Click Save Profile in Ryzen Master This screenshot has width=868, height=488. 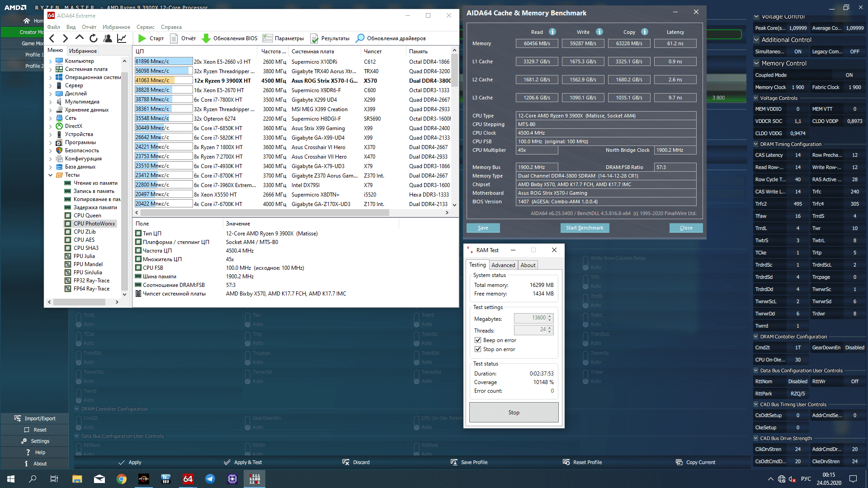(x=469, y=462)
